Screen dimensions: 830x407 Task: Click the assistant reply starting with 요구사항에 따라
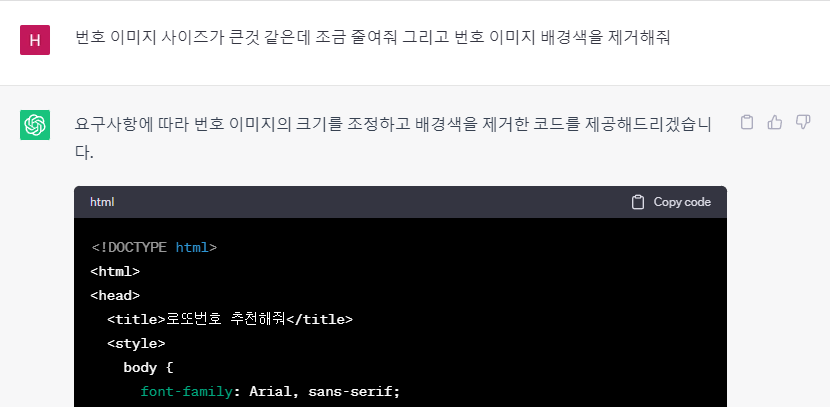(x=393, y=139)
